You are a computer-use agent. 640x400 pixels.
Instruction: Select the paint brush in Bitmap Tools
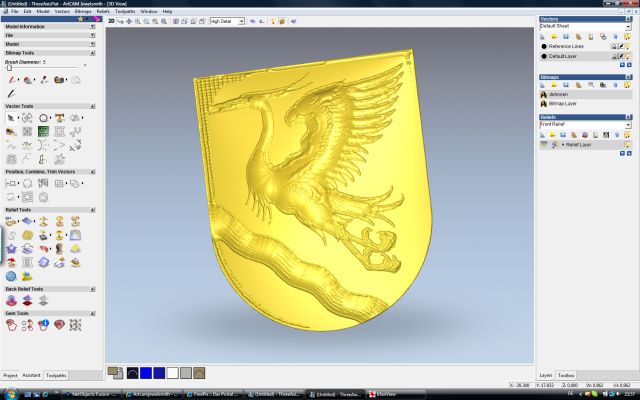point(11,79)
